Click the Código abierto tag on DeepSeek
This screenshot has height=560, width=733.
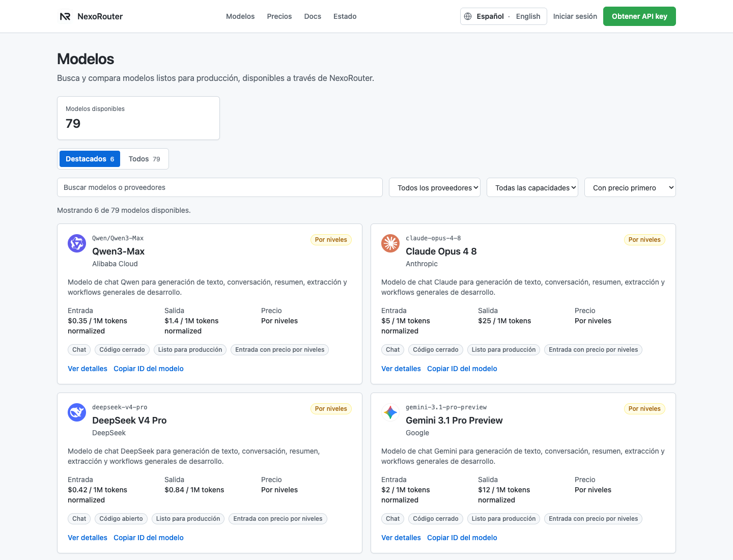point(121,519)
